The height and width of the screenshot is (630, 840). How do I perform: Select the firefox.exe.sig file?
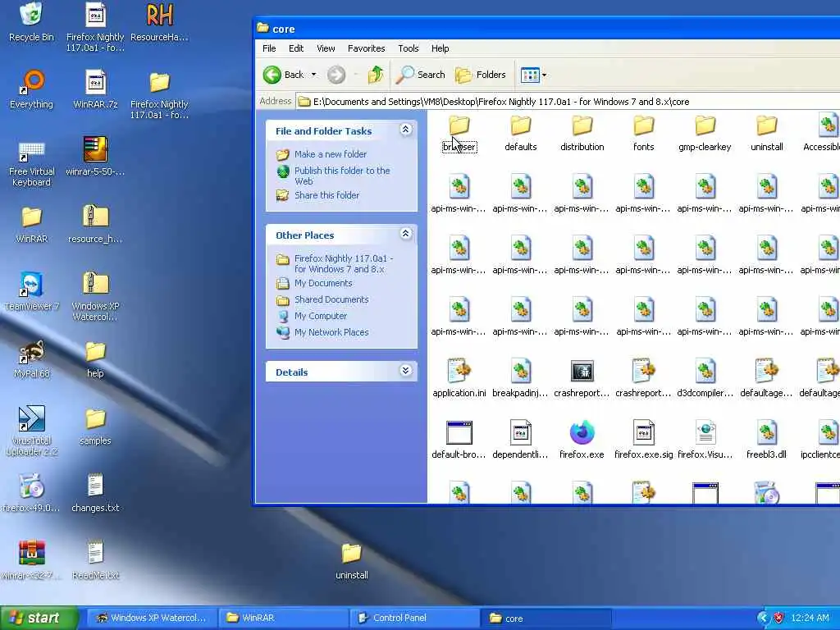click(x=643, y=441)
